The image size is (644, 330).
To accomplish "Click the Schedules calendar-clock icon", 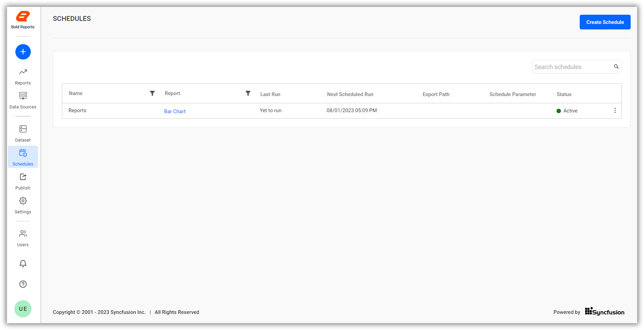I will [x=23, y=153].
